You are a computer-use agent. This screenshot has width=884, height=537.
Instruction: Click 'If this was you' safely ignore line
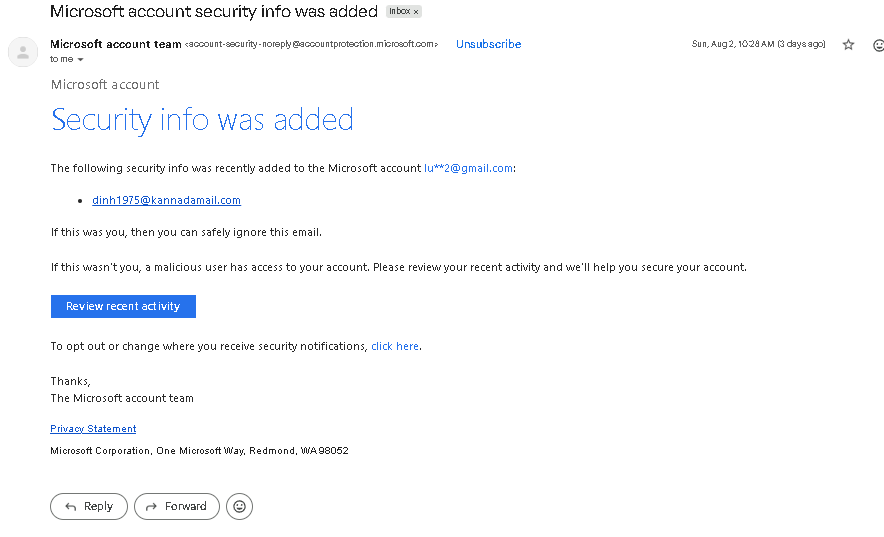[x=186, y=232]
